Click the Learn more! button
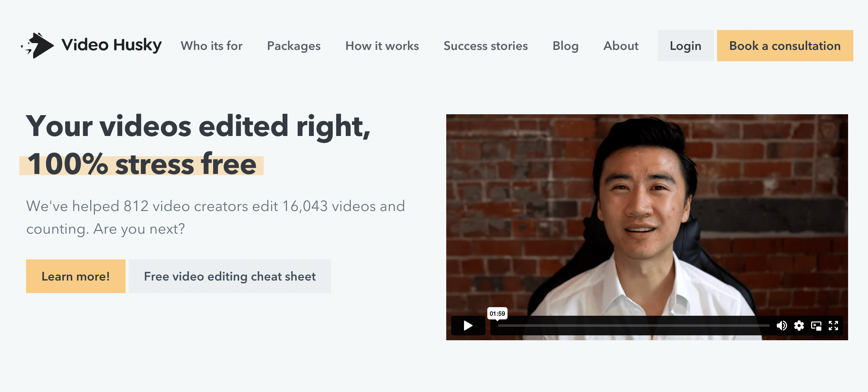Viewport: 868px width, 392px height. (76, 276)
